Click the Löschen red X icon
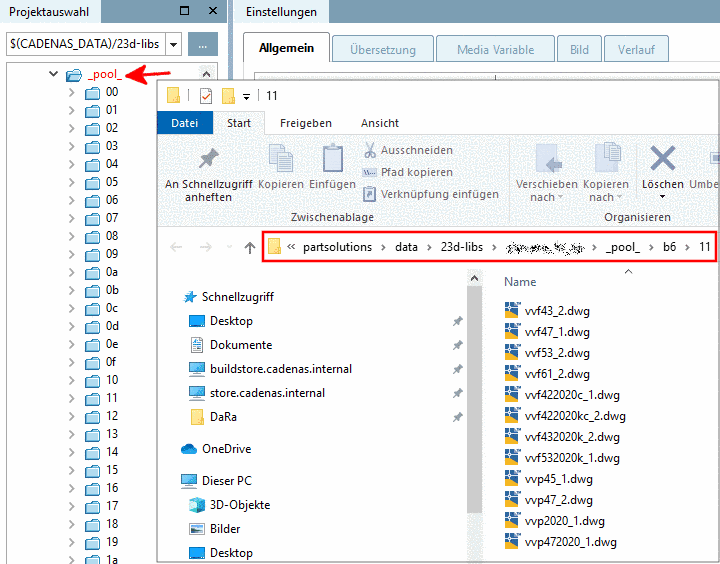This screenshot has height=564, width=720. [663, 158]
